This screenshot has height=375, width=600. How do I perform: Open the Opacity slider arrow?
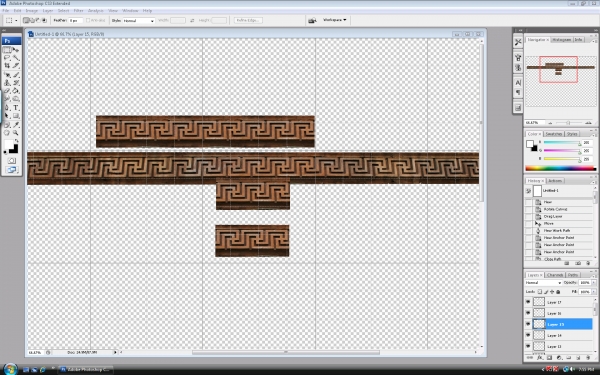click(593, 282)
